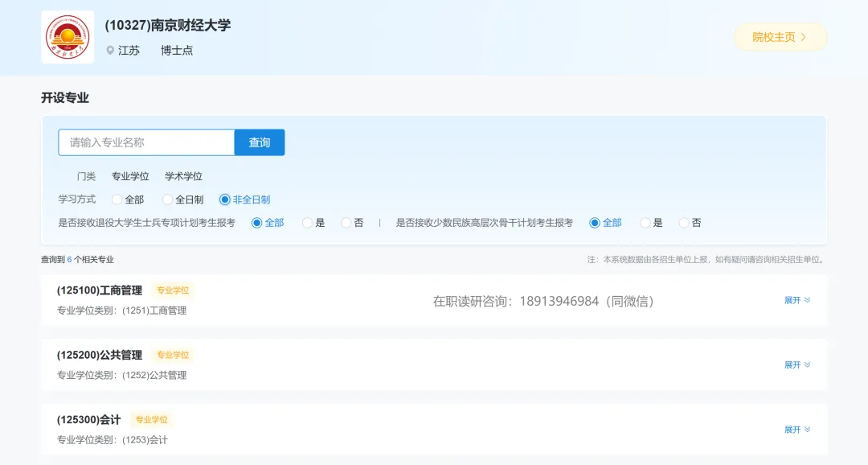Click the 专业学位 tag beside 公共管理
The width and height of the screenshot is (868, 465).
tap(173, 356)
